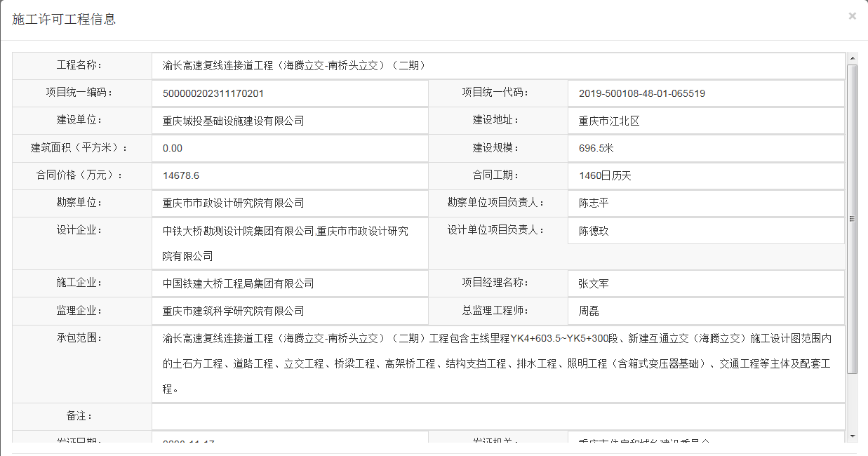Click the empty 备注 field
The width and height of the screenshot is (868, 456).
click(498, 416)
